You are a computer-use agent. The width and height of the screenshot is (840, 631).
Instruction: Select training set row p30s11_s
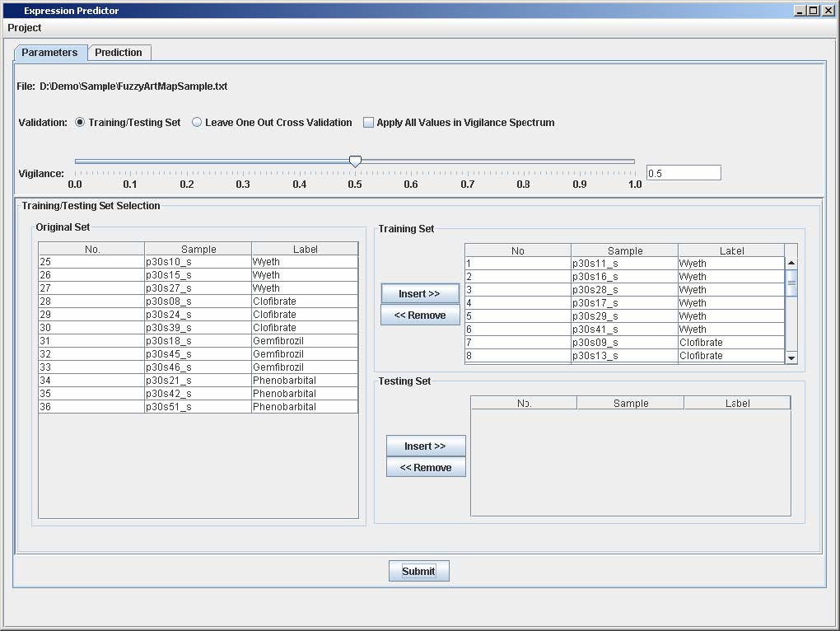(x=624, y=264)
